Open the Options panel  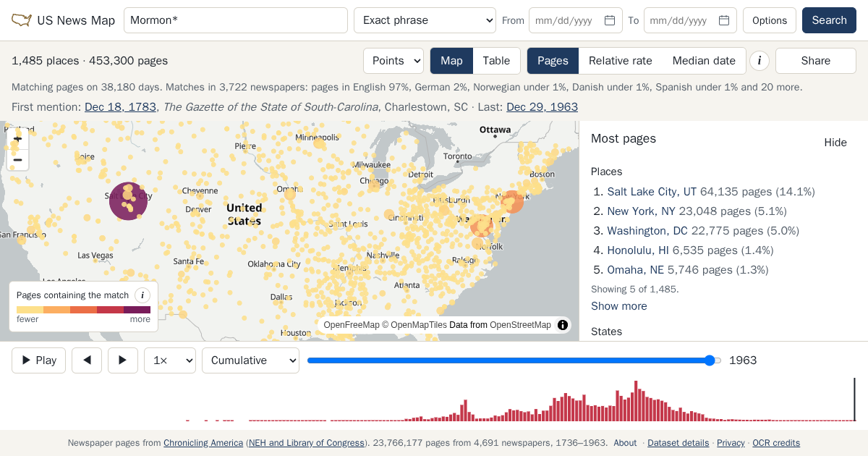(770, 20)
